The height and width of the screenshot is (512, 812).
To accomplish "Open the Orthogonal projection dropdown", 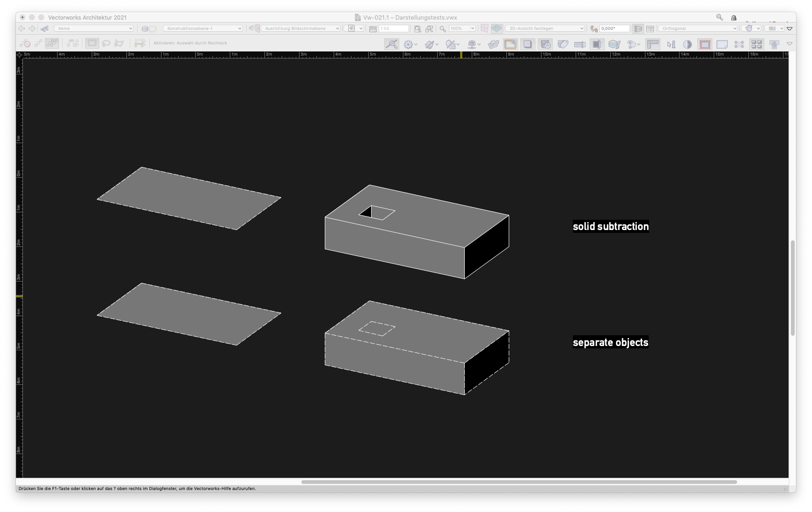I will tap(697, 28).
